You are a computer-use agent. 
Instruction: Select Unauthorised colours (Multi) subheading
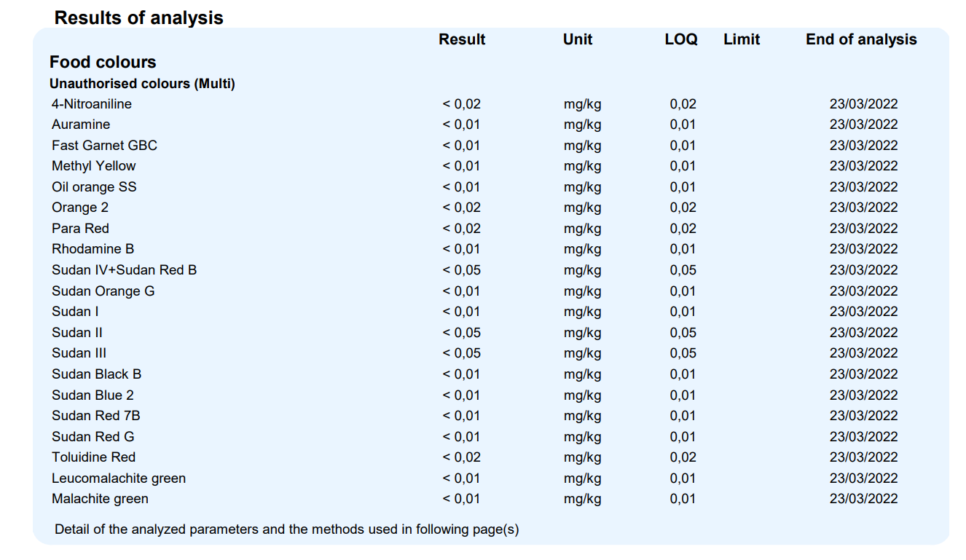point(142,84)
